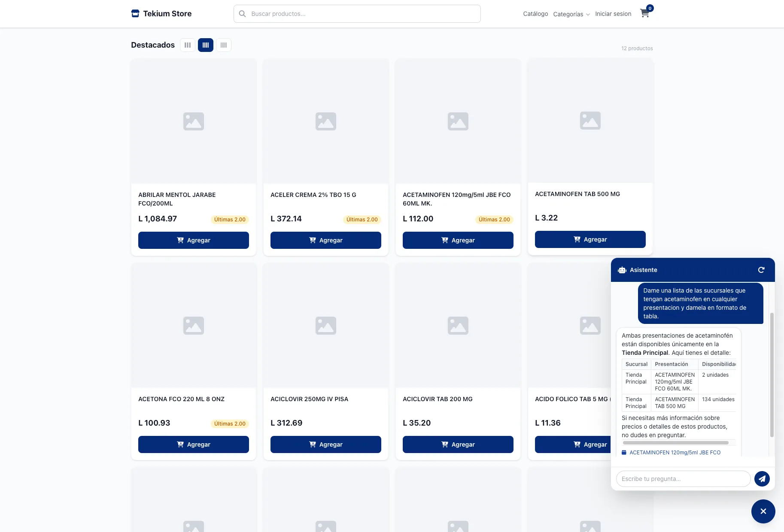This screenshot has width=784, height=532.
Task: Click Agregar for ACIDO FOLICO TAB 5 MG
Action: [573, 444]
